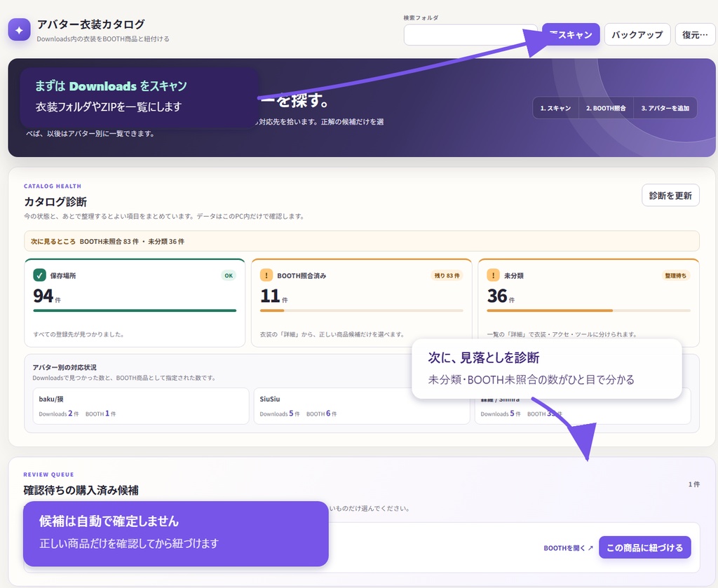This screenshot has width=718, height=588.
Task: Open the baku/獏 avatar card
Action: point(140,406)
